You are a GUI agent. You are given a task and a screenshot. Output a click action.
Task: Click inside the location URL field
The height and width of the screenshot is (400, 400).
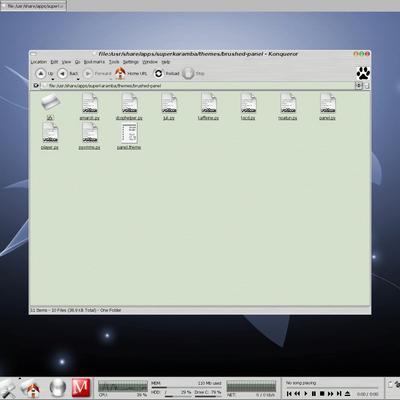point(198,86)
